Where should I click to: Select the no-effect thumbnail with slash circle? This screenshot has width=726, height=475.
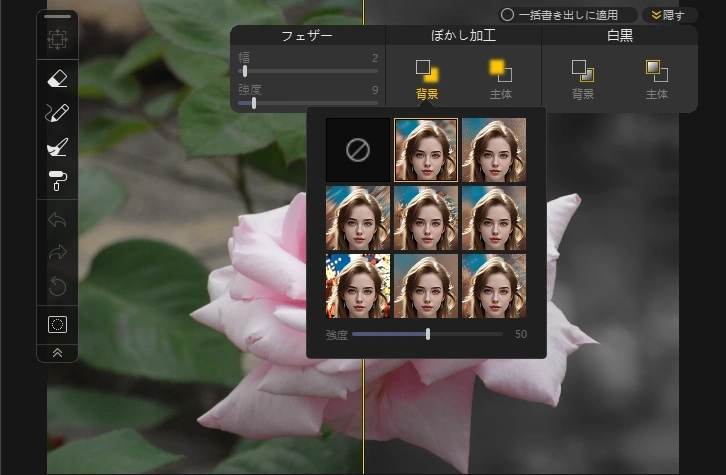coord(358,150)
